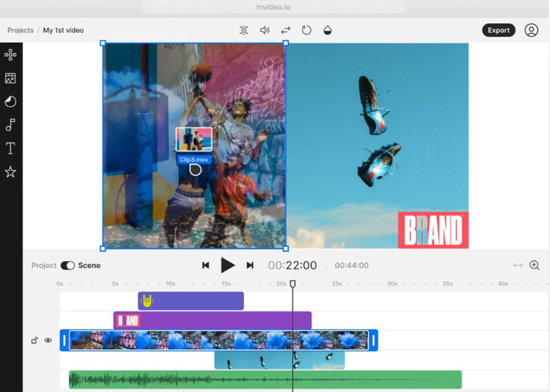This screenshot has width=550, height=392.
Task: Click the color filter icon in toolbar
Action: click(327, 30)
